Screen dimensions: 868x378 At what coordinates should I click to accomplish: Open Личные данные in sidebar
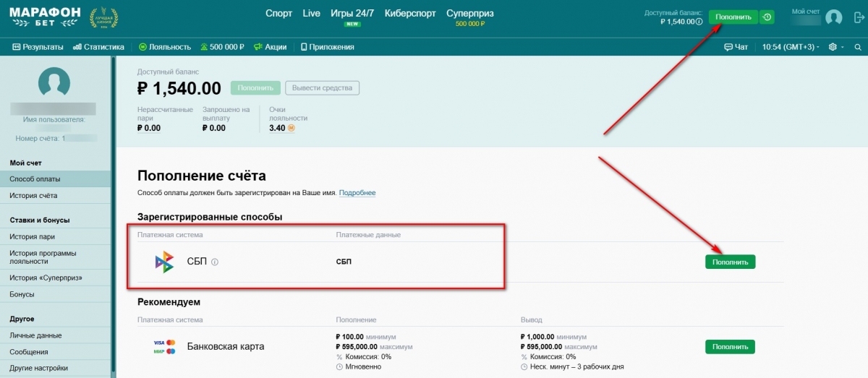coord(54,335)
